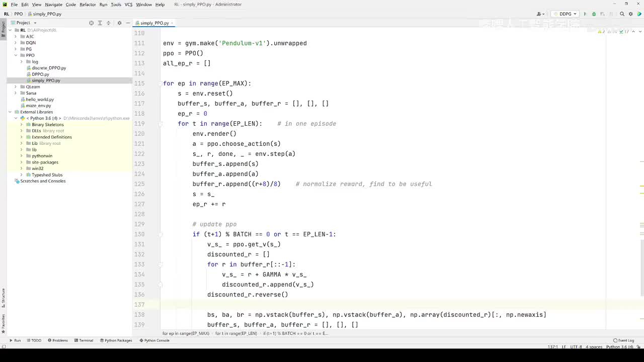Click PPO in the breadcrumb navigation bar
Image resolution: width=644 pixels, height=362 pixels.
click(x=18, y=14)
